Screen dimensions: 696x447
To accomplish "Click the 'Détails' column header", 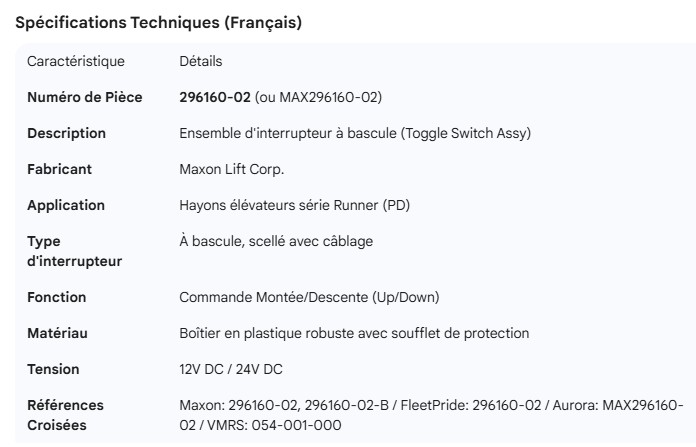I will click(201, 62).
